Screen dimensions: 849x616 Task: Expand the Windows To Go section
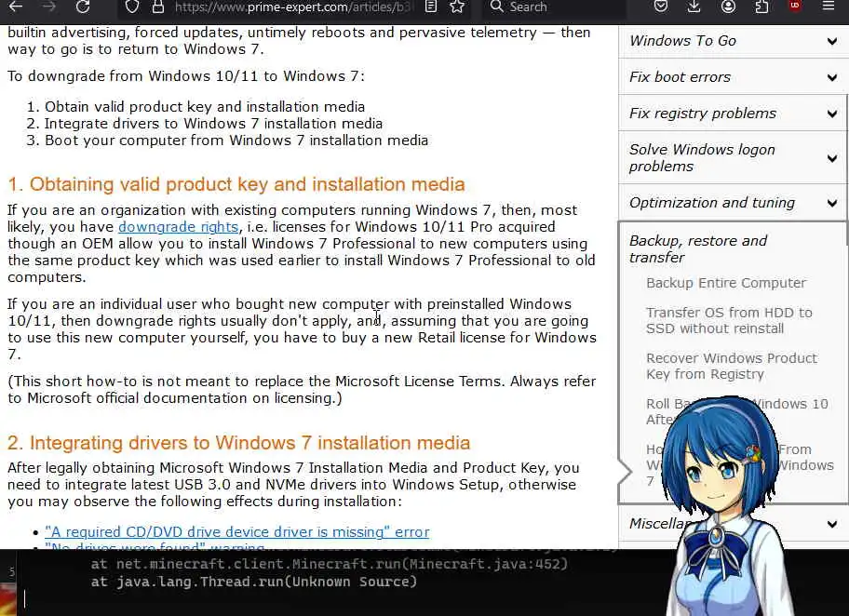point(733,41)
